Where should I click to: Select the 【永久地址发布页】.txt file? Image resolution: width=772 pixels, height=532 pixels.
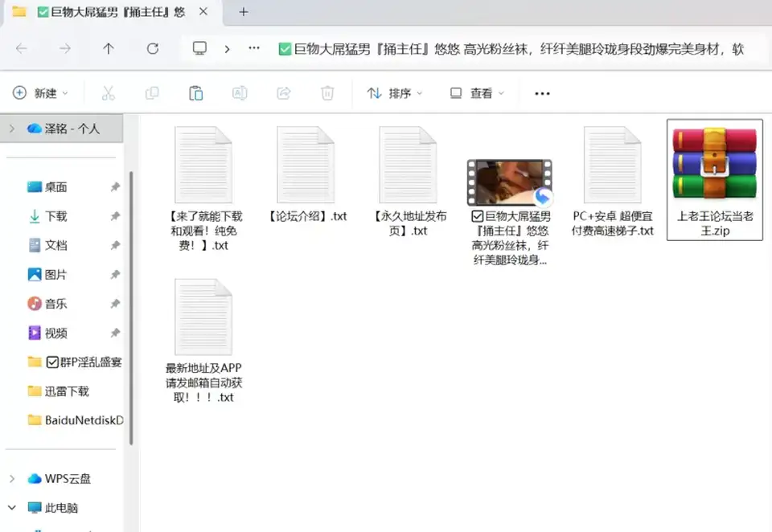pos(409,182)
